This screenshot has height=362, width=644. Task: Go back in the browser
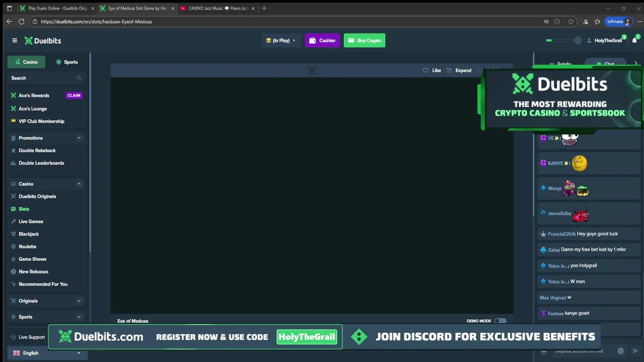click(9, 22)
